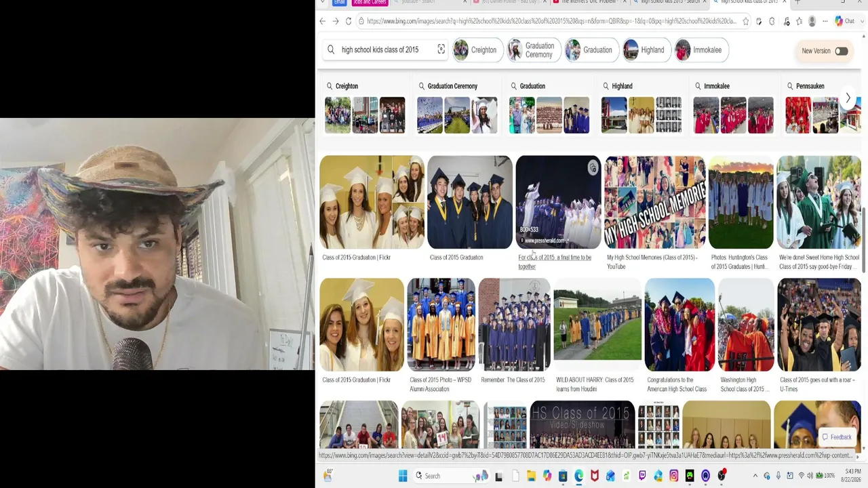The width and height of the screenshot is (868, 488).
Task: Open the browser extensions icon
Action: coord(772,21)
